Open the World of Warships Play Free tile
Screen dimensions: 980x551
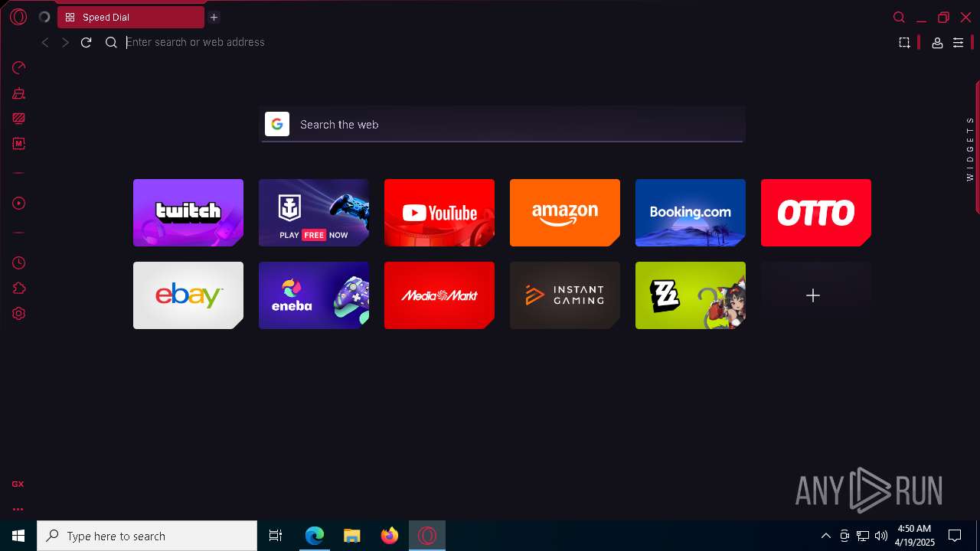314,213
